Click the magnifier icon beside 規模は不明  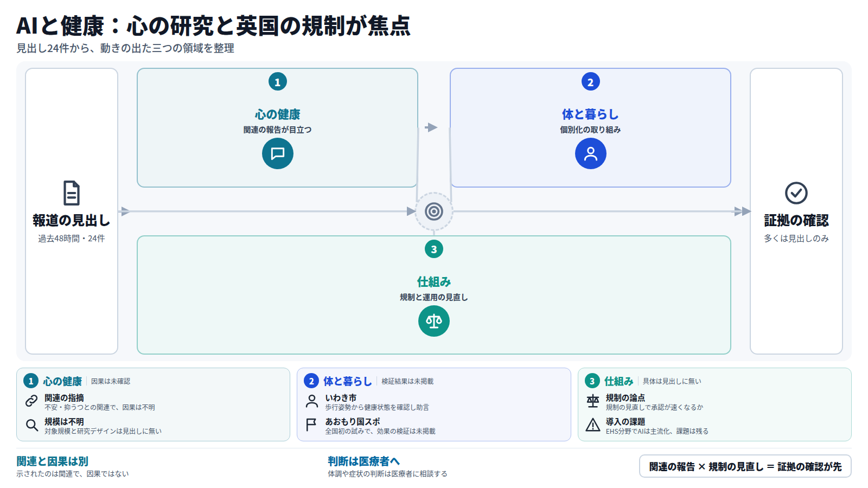coord(31,425)
